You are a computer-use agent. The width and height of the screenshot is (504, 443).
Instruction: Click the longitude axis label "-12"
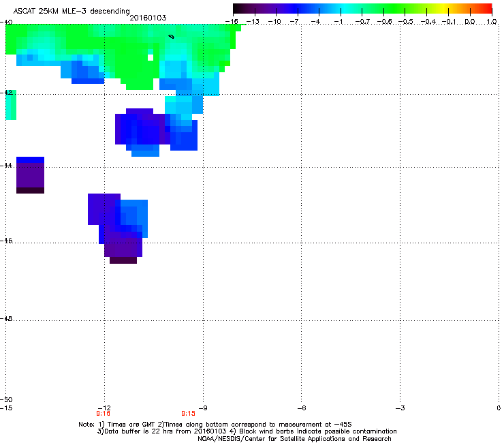104,408
